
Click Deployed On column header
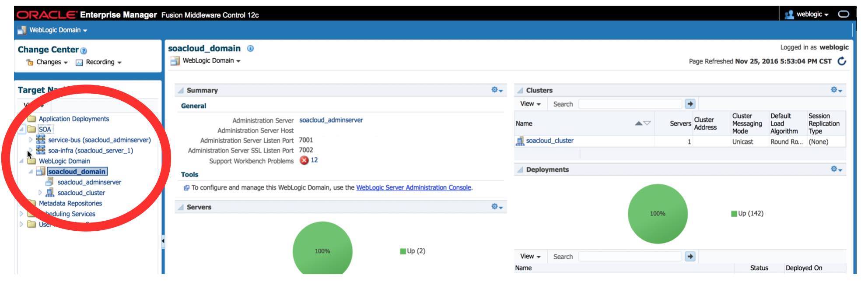[804, 268]
